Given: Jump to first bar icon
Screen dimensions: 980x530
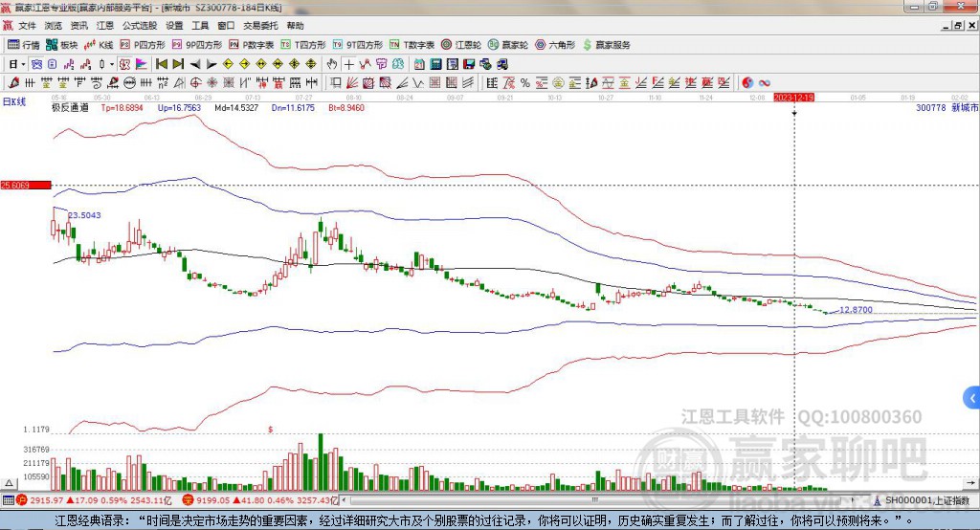Looking at the screenshot, I should click(x=162, y=64).
